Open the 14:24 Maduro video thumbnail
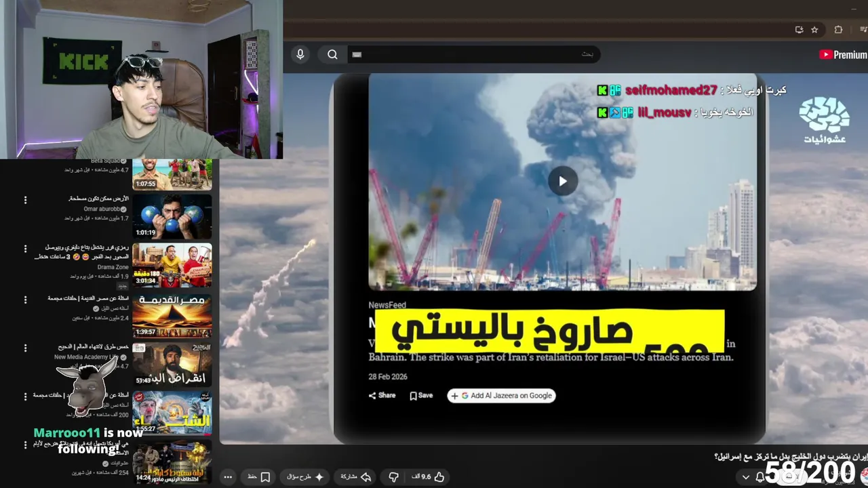 click(x=172, y=462)
